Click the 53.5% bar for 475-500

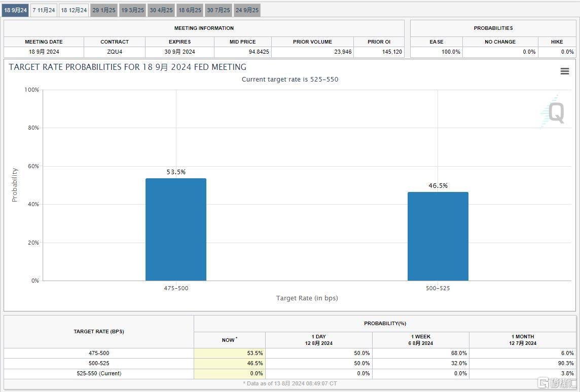coord(176,229)
